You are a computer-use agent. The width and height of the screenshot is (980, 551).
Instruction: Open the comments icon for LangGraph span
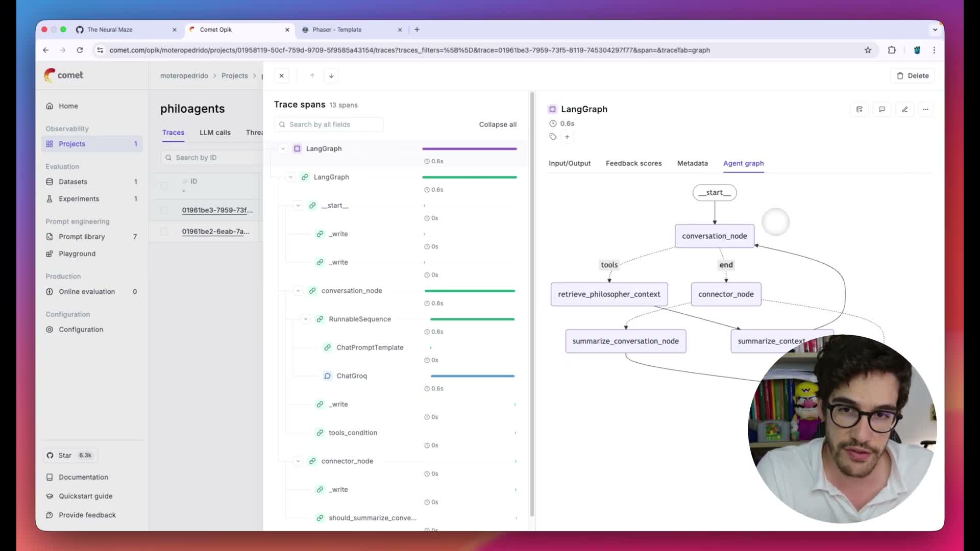coord(882,109)
